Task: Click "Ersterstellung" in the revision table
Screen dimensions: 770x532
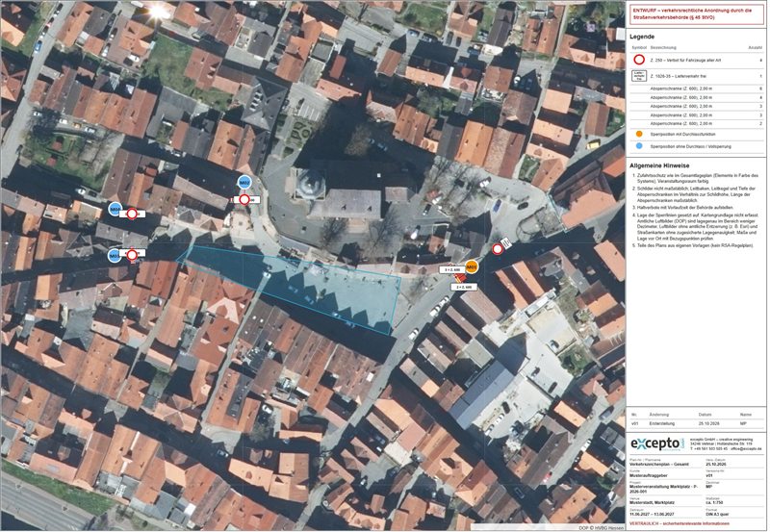Action: pyautogui.click(x=662, y=423)
